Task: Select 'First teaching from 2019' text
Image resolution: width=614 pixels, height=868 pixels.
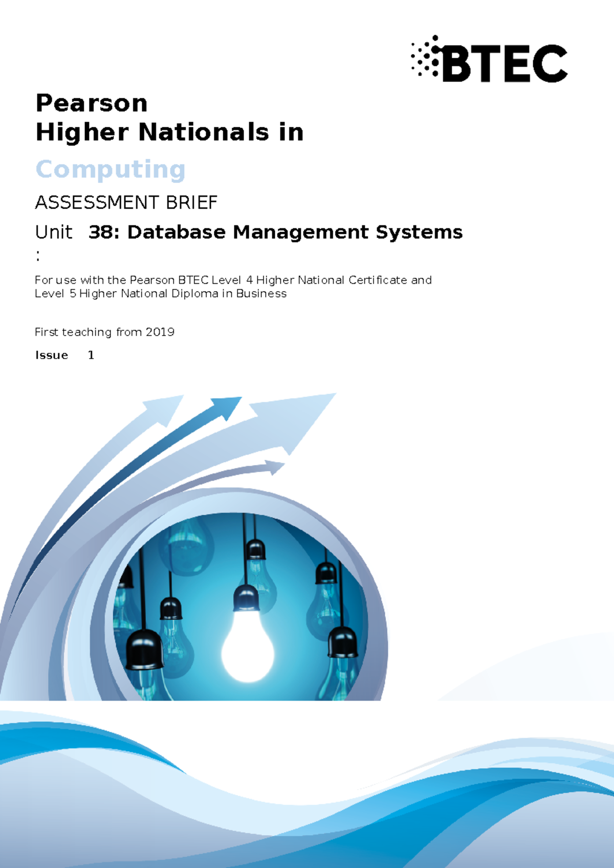Action: (x=104, y=332)
